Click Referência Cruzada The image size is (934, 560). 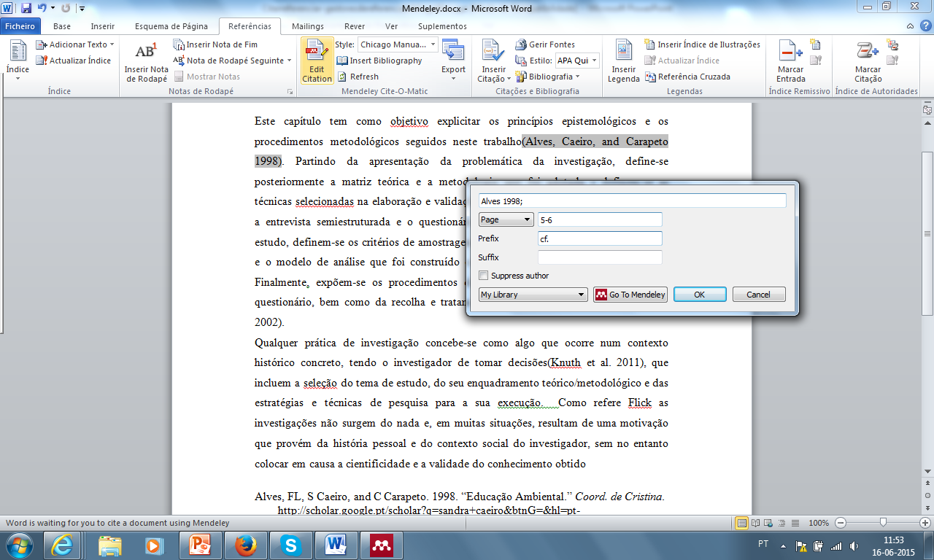pos(687,77)
